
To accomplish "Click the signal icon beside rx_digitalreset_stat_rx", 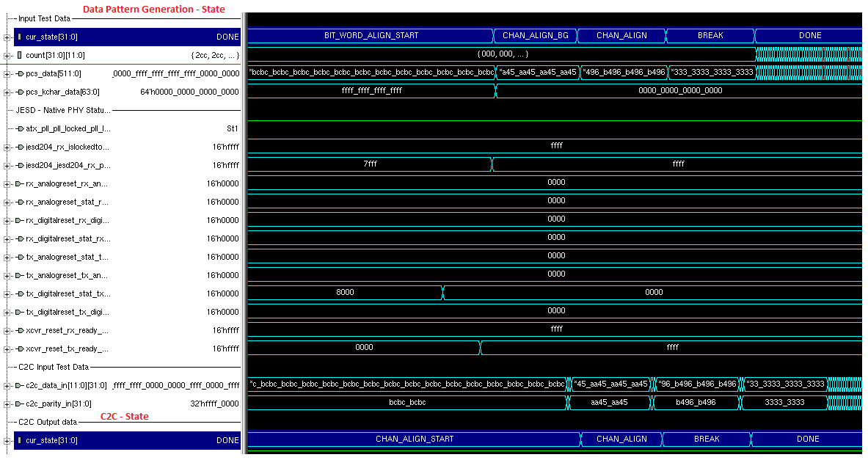I will coord(19,238).
